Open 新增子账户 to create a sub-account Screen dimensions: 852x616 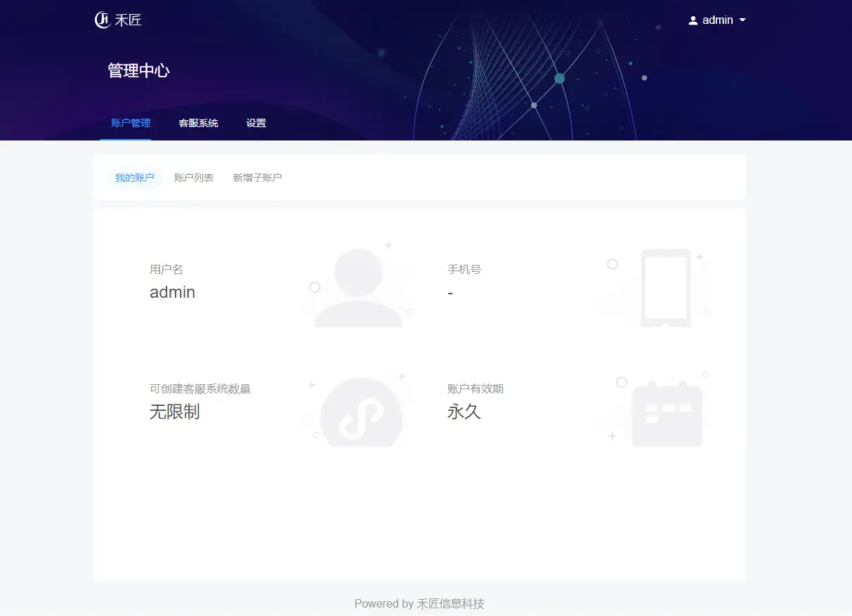256,177
